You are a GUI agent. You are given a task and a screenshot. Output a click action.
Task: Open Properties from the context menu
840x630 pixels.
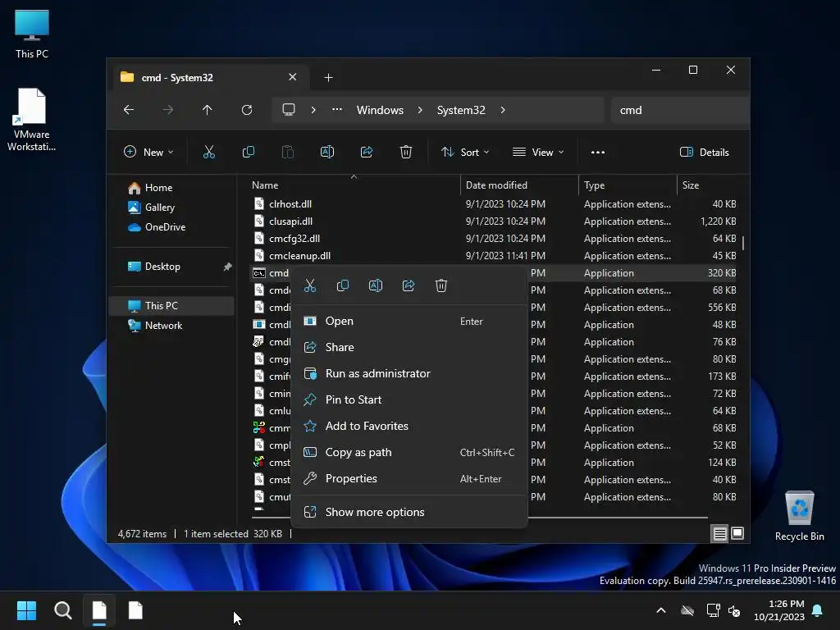click(x=409, y=478)
